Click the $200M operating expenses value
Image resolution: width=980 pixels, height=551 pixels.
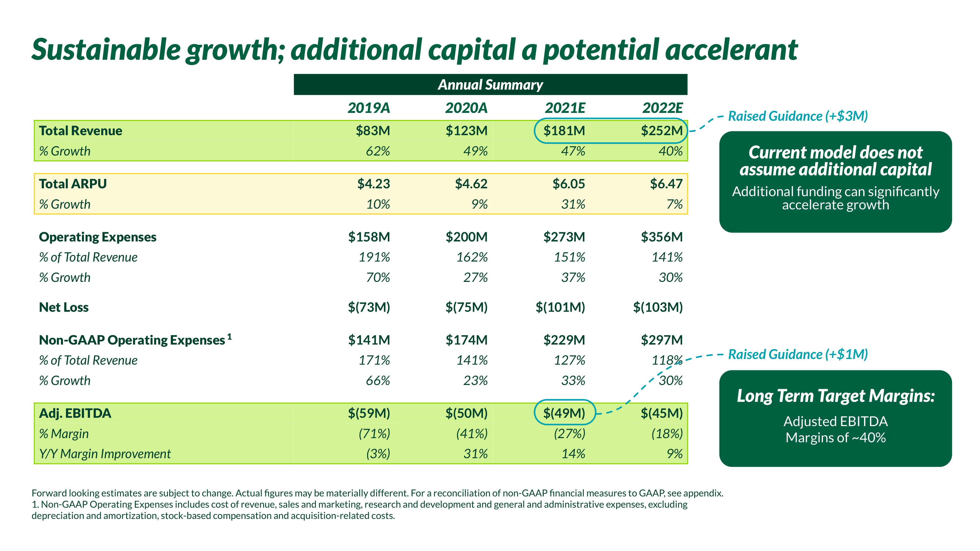pos(466,237)
